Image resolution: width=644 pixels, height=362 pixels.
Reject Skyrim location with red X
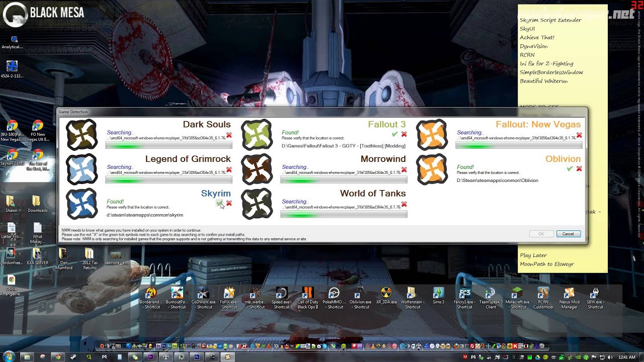pos(229,203)
